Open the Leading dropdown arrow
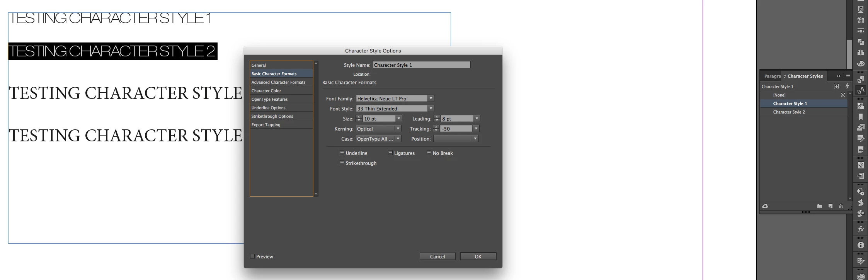 pyautogui.click(x=477, y=119)
